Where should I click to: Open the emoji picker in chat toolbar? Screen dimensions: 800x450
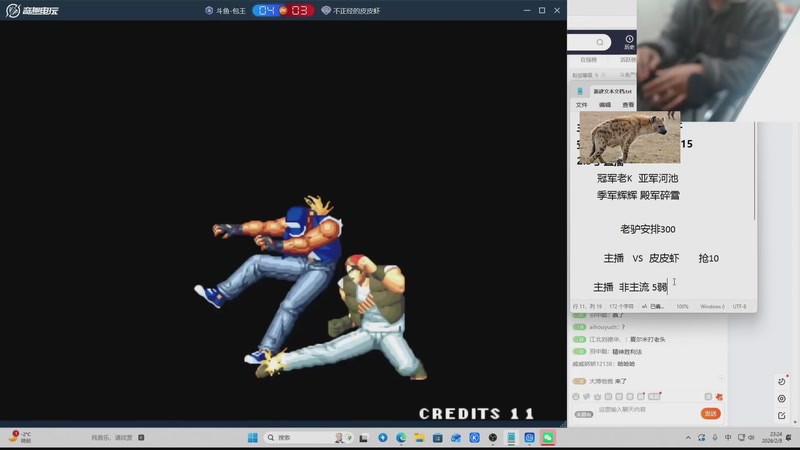[x=576, y=396]
